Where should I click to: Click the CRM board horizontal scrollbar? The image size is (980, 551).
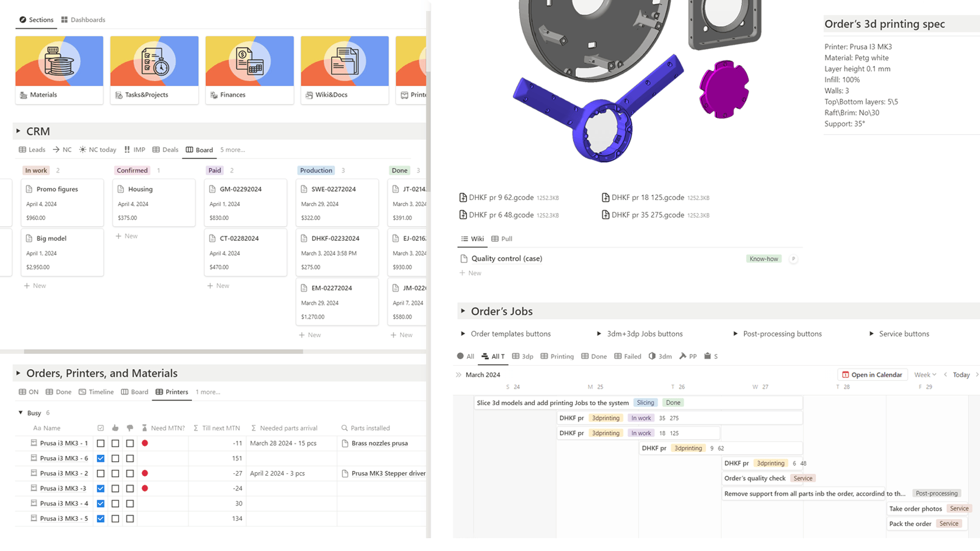click(x=163, y=352)
